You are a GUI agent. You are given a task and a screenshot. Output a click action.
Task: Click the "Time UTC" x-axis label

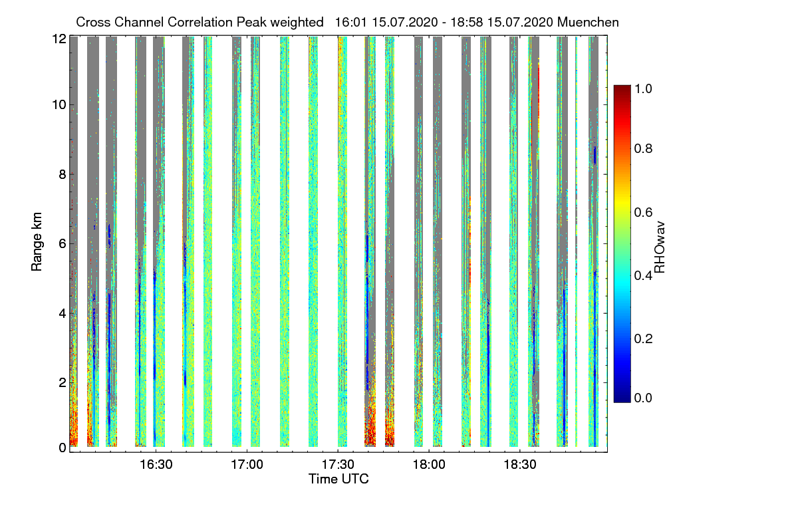338,479
